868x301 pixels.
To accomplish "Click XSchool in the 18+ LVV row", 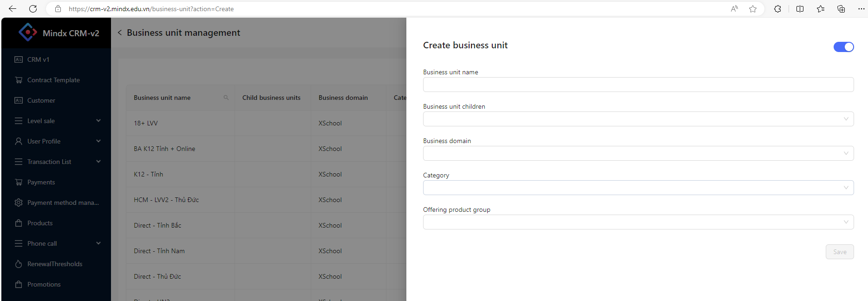I will (330, 123).
